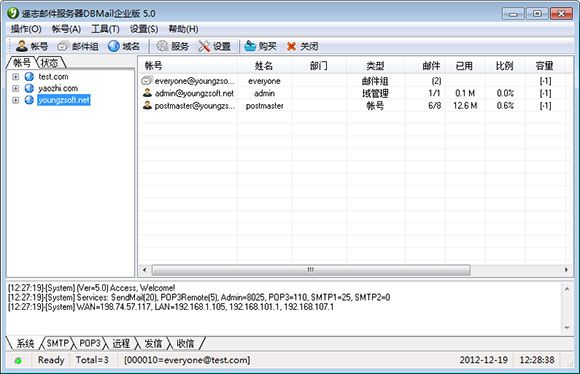Select the test.com tree item
Screen dimensions: 580x374
click(x=53, y=77)
